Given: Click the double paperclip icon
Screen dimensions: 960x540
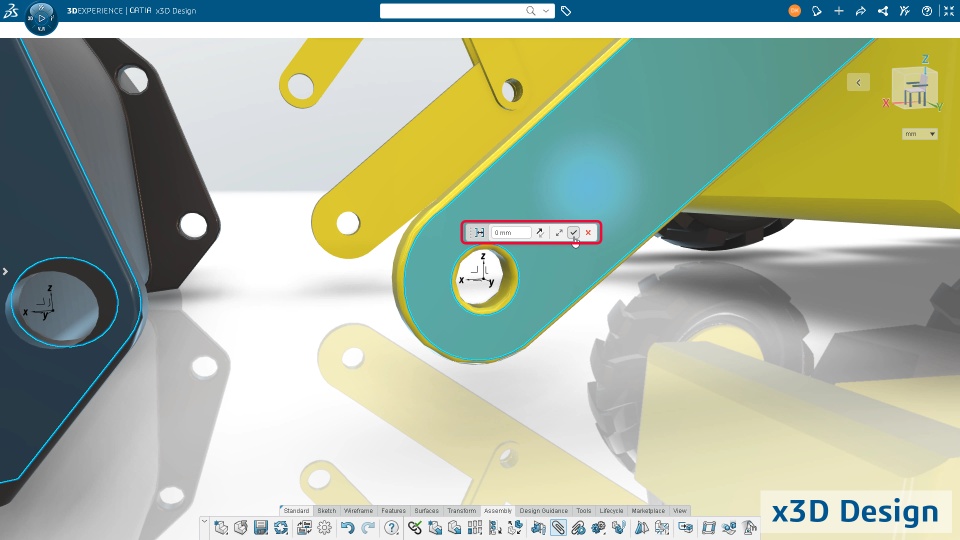Looking at the screenshot, I should tap(578, 528).
